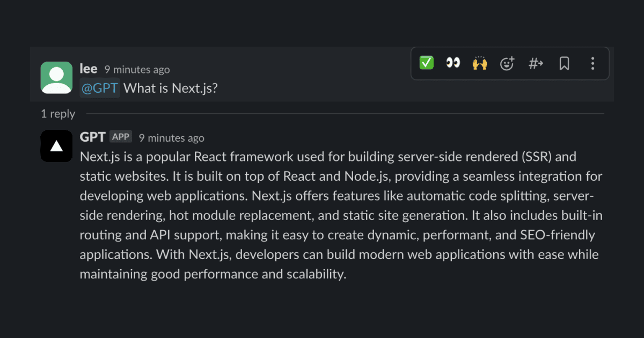The width and height of the screenshot is (644, 338).
Task: Select the @GPT mention in the message
Action: 99,88
